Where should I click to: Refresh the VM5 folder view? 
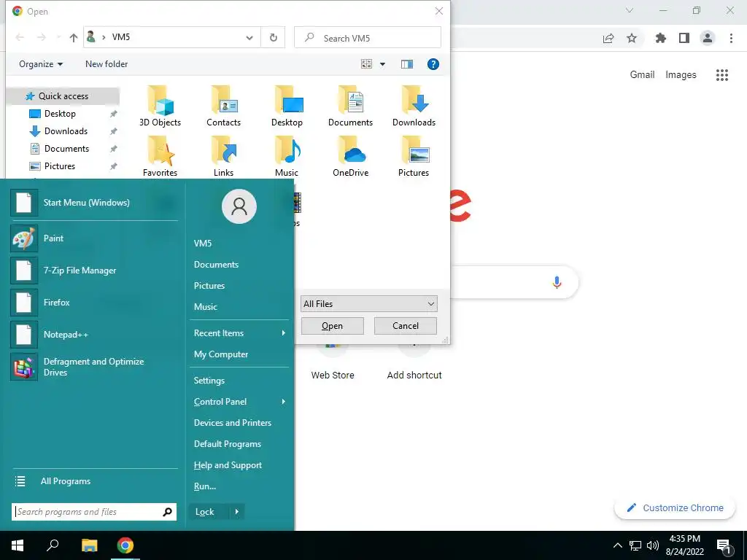tap(274, 38)
